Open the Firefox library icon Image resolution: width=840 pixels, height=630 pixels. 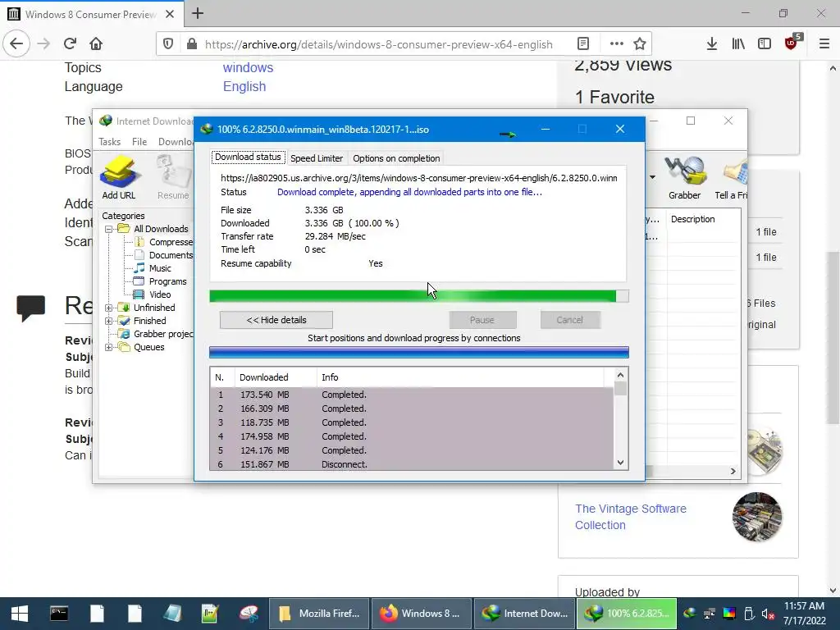coord(738,44)
